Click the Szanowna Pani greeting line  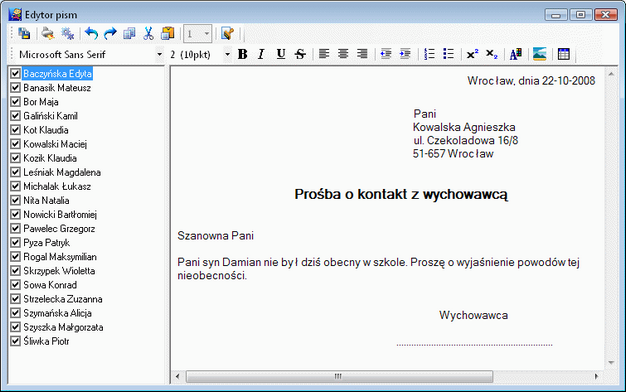216,236
